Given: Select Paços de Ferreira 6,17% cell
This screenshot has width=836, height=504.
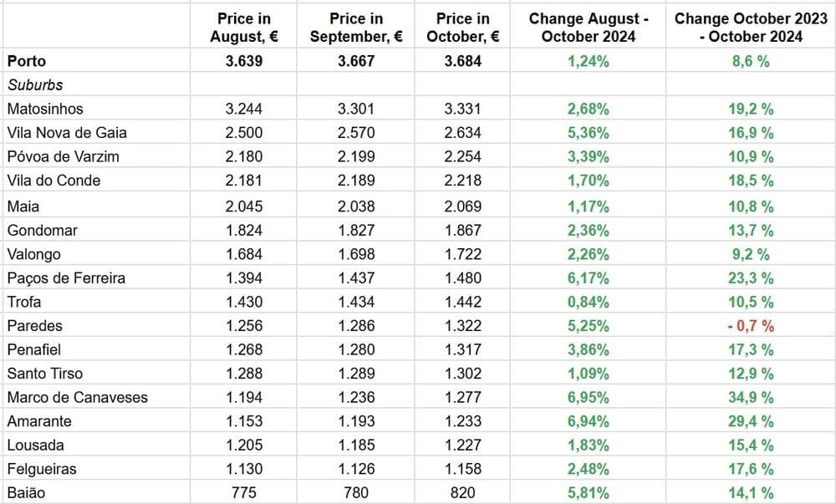Looking at the screenshot, I should coord(588,277).
